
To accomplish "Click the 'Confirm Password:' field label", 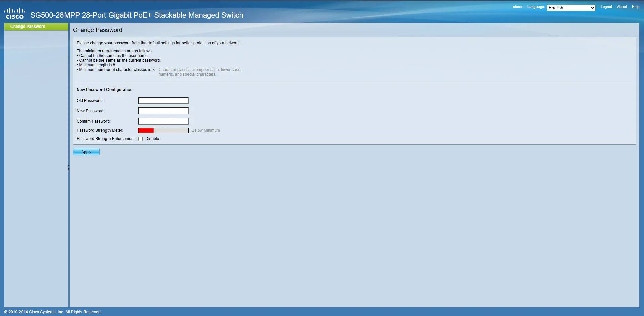I will (93, 121).
